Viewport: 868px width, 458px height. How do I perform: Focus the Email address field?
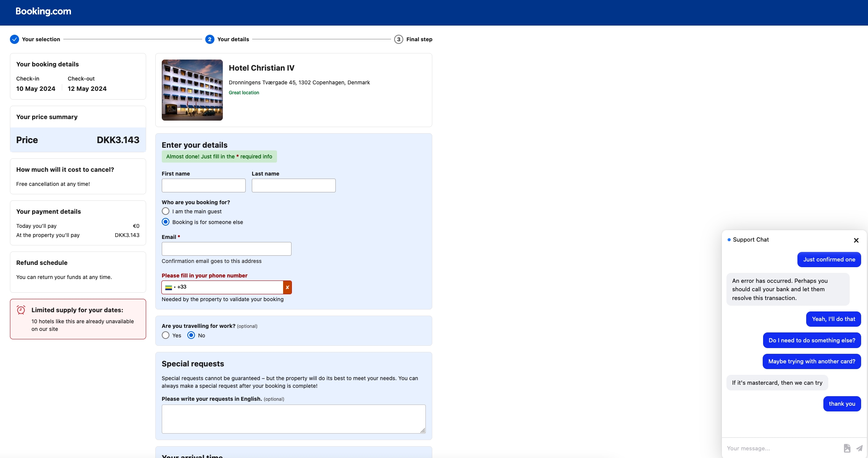click(226, 249)
